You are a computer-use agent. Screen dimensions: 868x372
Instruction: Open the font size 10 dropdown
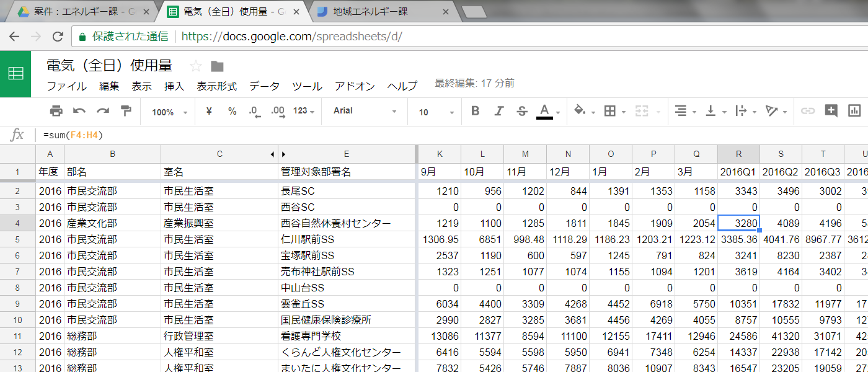click(436, 112)
